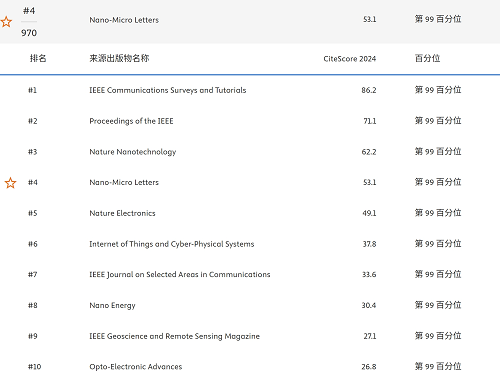This screenshot has height=385, width=500.
Task: Select the CiteScore value 71.1
Action: click(370, 121)
